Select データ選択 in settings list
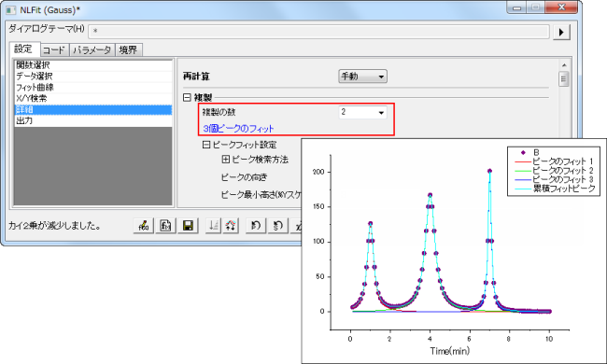The image size is (607, 364). tap(92, 77)
